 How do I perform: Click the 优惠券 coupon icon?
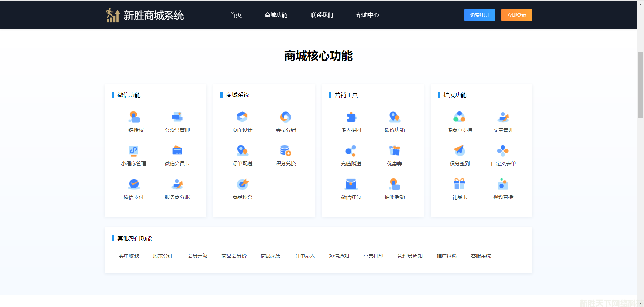394,151
